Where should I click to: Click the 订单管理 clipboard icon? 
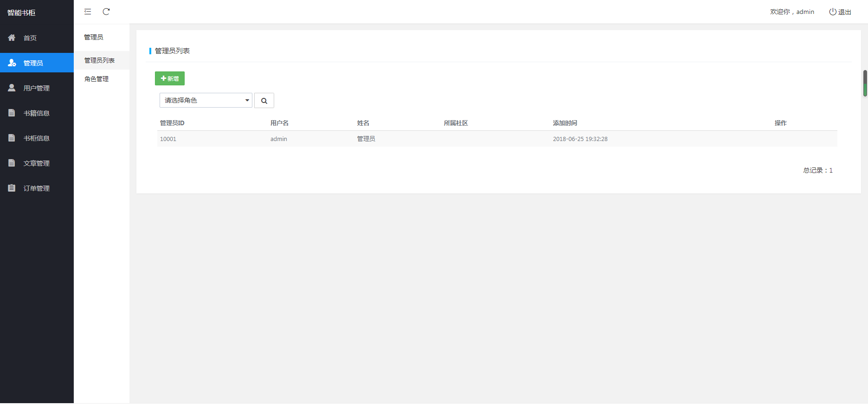click(12, 188)
